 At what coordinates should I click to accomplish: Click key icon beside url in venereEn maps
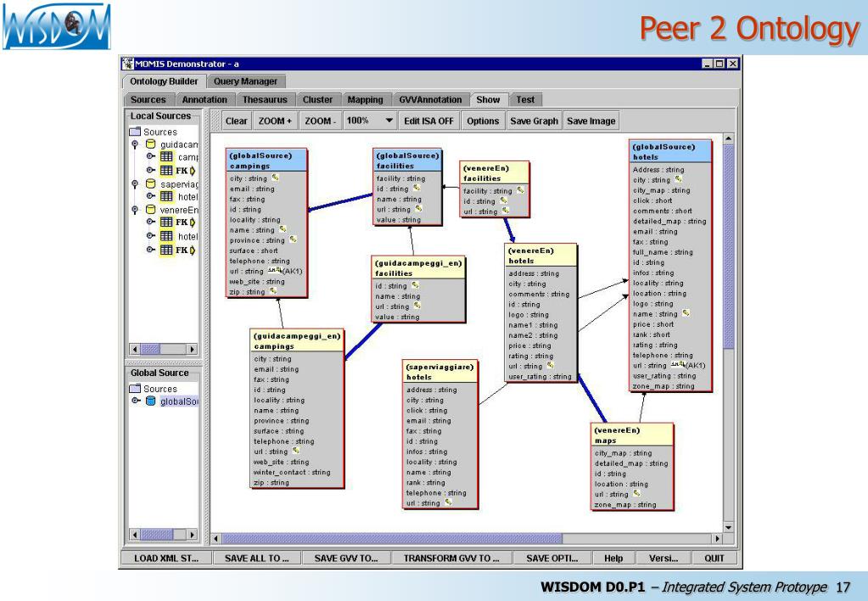[x=636, y=493]
